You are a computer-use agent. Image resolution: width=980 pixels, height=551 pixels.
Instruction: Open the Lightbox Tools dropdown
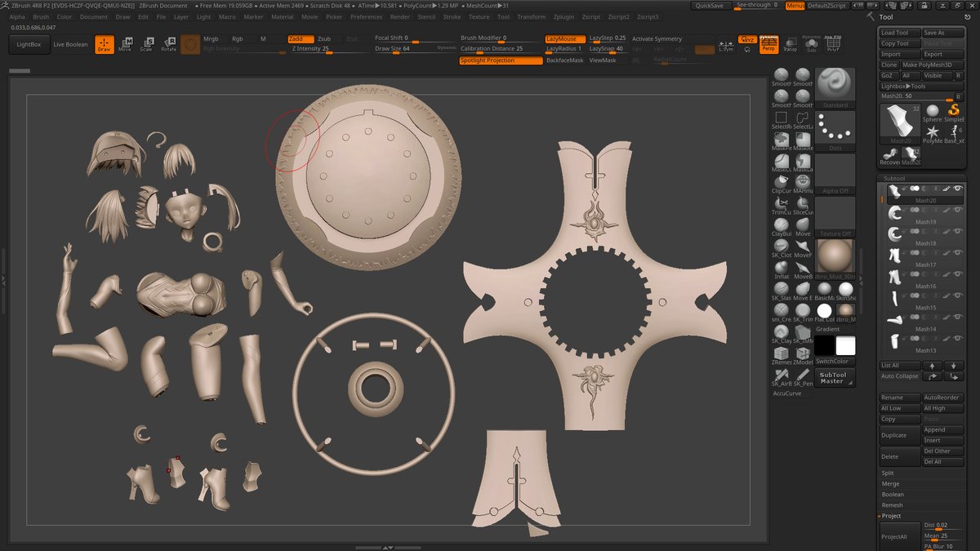903,86
